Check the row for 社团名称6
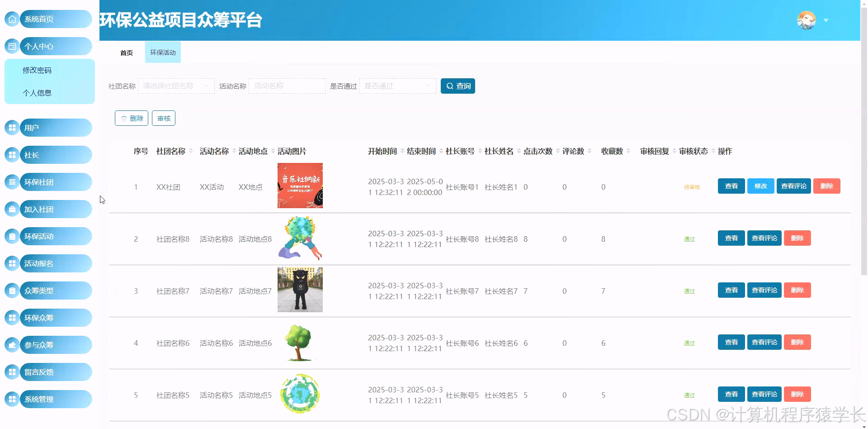The width and height of the screenshot is (868, 429). pos(114,343)
